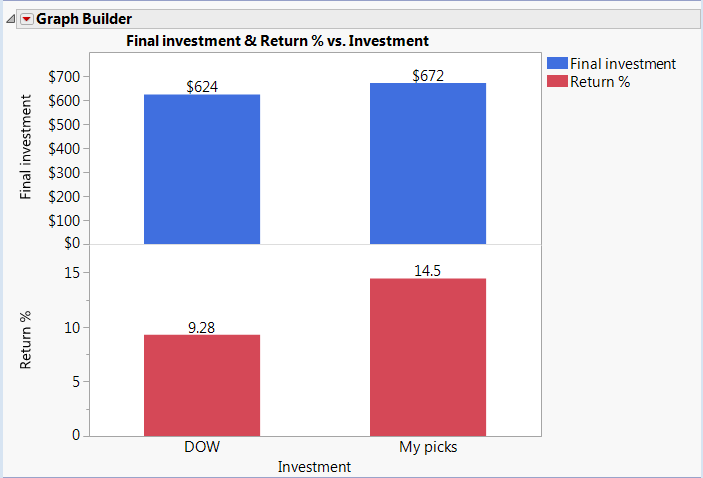The height and width of the screenshot is (478, 703).
Task: Click the Return % Y-axis title
Action: (x=25, y=340)
